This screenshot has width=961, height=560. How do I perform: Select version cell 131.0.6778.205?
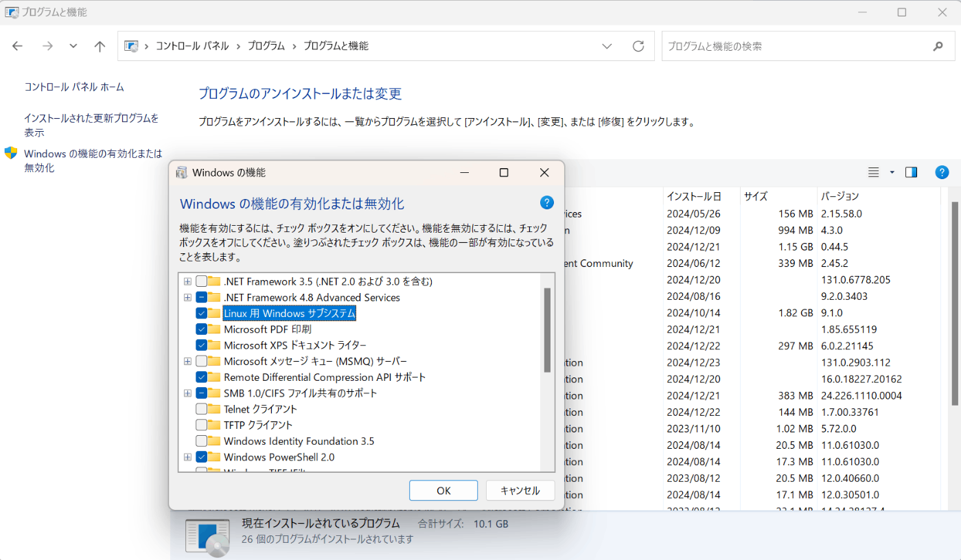coord(855,280)
